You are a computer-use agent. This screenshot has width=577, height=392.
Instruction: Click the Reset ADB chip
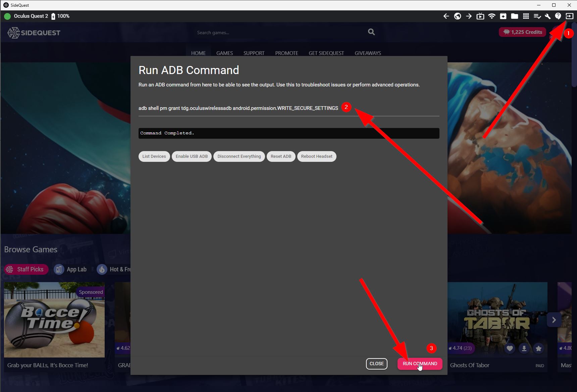281,156
